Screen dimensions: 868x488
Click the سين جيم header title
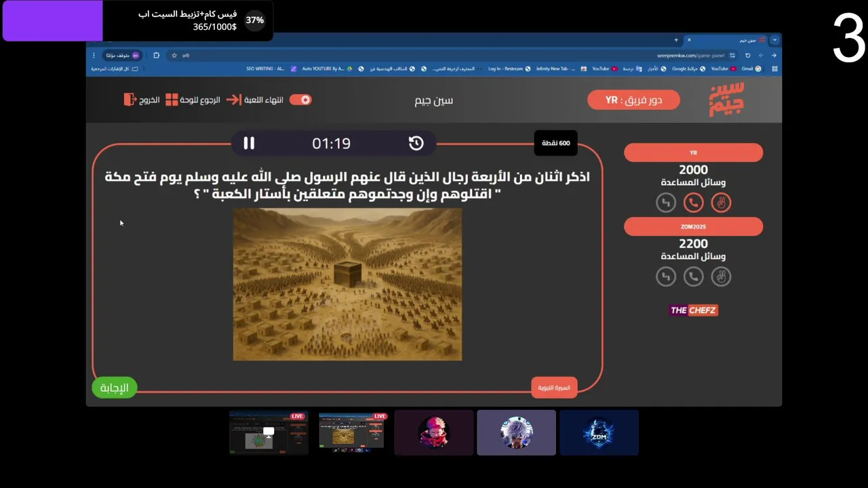(x=434, y=100)
